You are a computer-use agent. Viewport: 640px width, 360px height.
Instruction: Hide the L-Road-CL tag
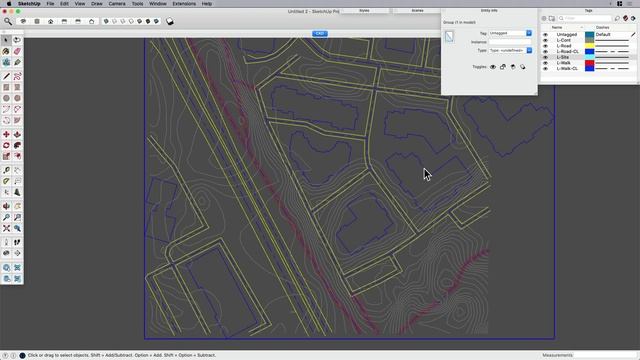545,52
